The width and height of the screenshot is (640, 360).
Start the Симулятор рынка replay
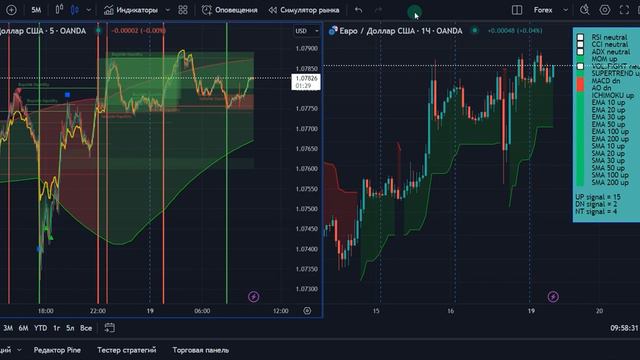(304, 10)
